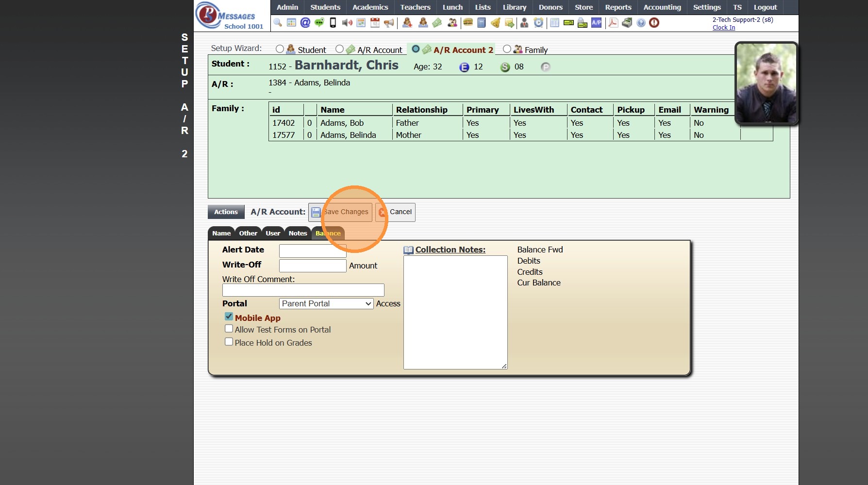Open the Library menu

pos(515,7)
